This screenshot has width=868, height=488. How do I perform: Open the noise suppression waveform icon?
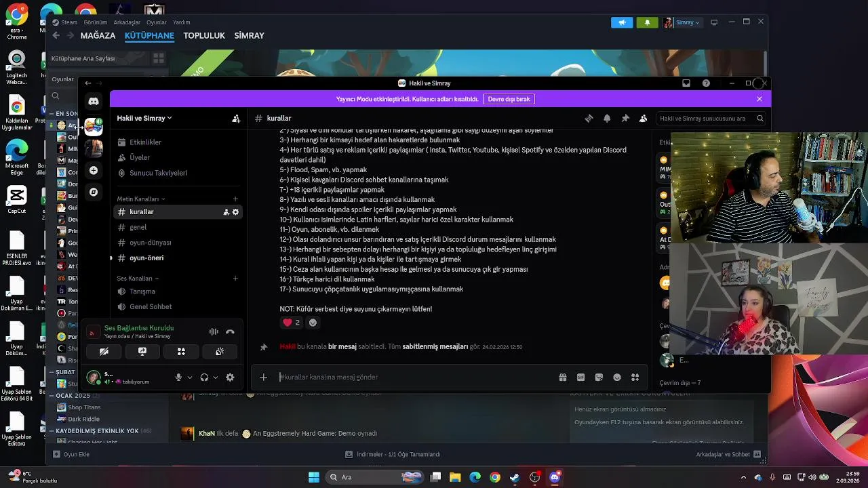tap(214, 331)
